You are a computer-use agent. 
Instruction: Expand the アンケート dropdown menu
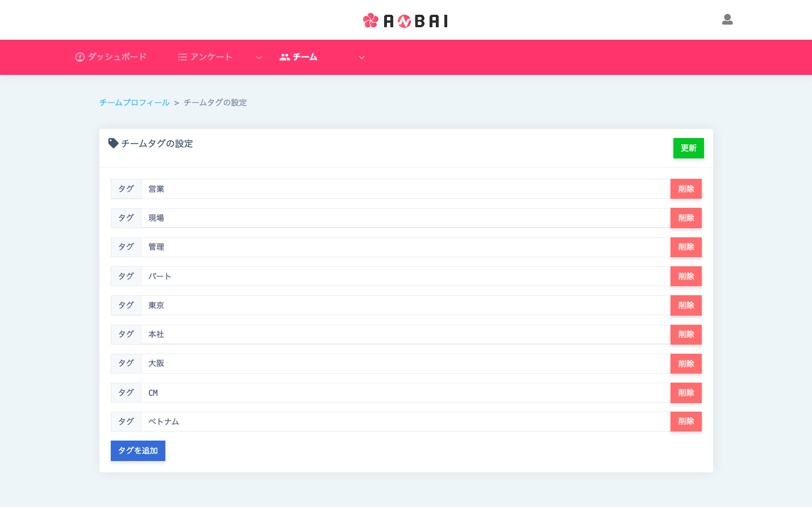pyautogui.click(x=259, y=57)
